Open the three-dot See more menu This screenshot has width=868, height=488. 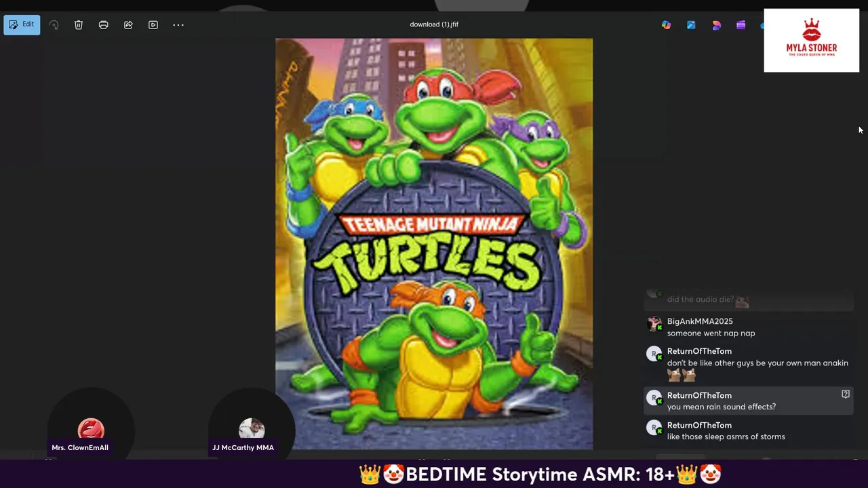click(178, 25)
